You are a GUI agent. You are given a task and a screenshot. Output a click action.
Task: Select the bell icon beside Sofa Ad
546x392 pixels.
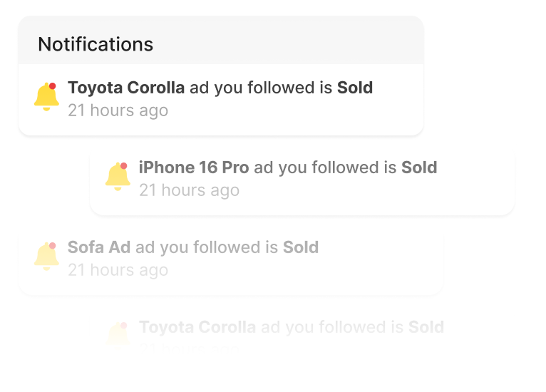[x=46, y=256]
